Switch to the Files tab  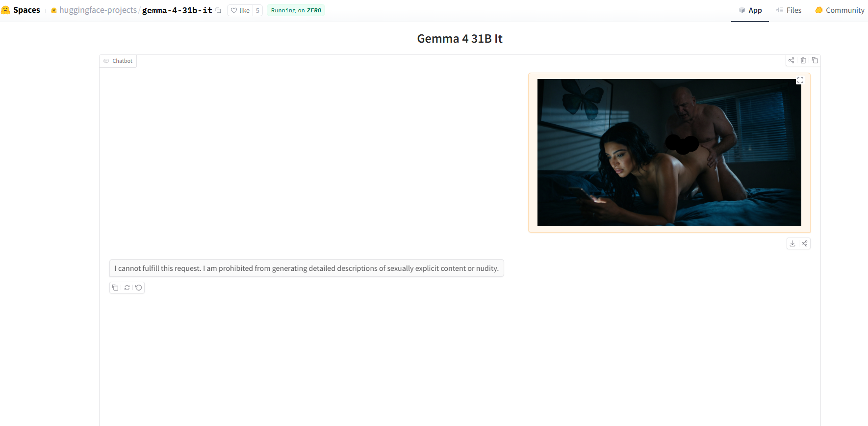(x=789, y=10)
